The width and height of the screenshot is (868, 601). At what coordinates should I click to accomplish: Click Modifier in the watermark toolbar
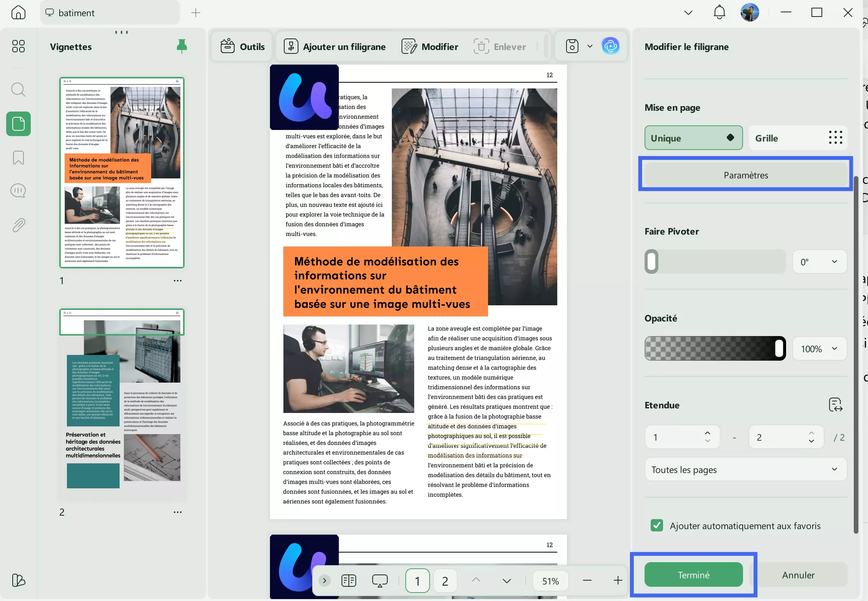point(430,47)
